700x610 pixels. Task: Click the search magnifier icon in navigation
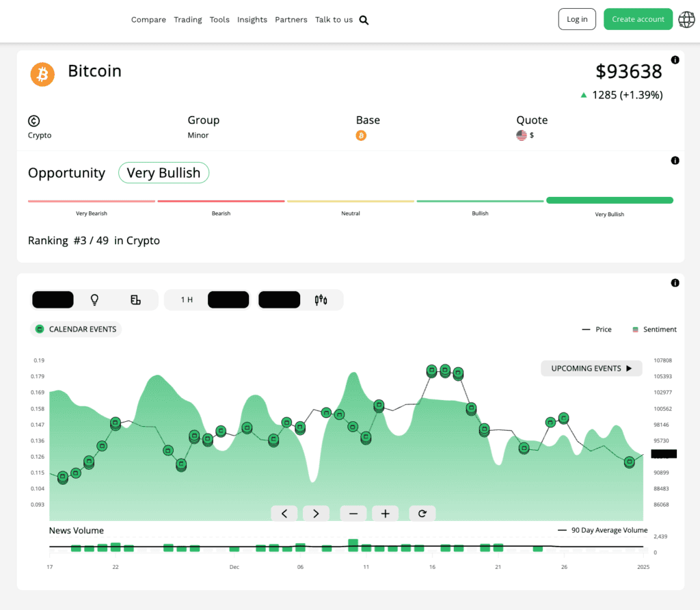364,20
